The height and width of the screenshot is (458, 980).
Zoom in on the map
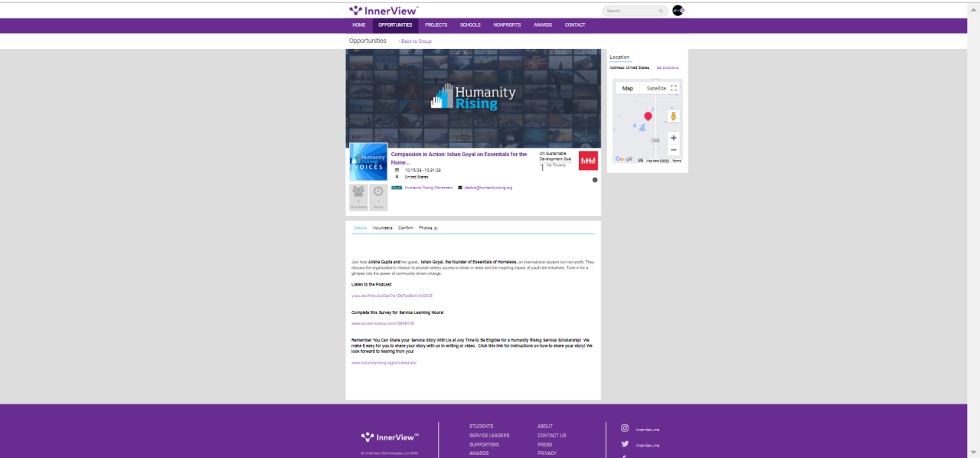(x=673, y=138)
